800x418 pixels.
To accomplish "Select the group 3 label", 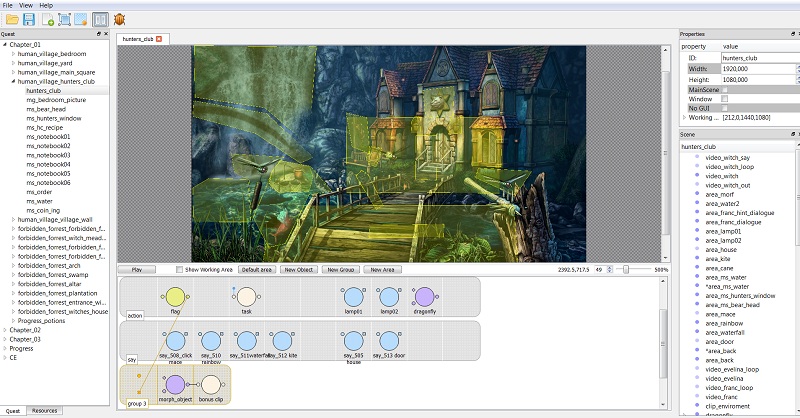I will click(x=137, y=403).
